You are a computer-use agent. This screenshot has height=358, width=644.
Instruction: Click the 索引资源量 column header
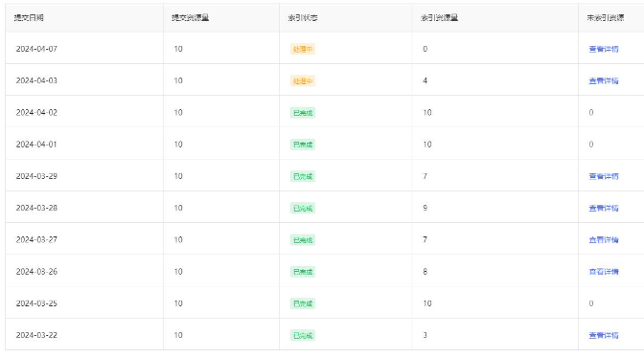point(439,17)
